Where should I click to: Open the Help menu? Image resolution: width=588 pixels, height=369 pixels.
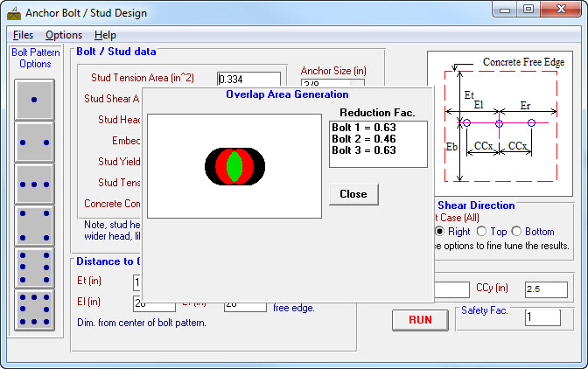(105, 35)
